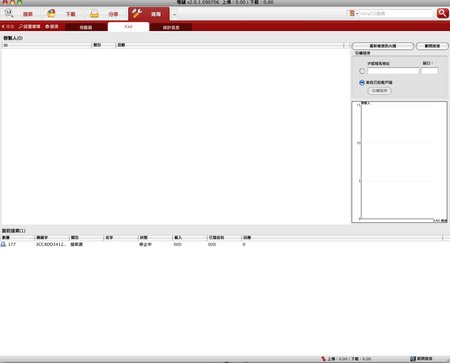Click the Bootstrap button under known clients
450x363 pixels.
[379, 91]
